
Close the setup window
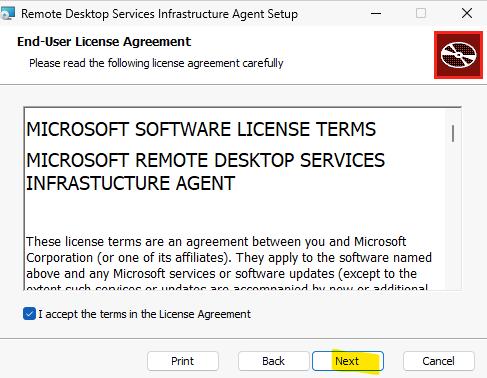coord(467,13)
